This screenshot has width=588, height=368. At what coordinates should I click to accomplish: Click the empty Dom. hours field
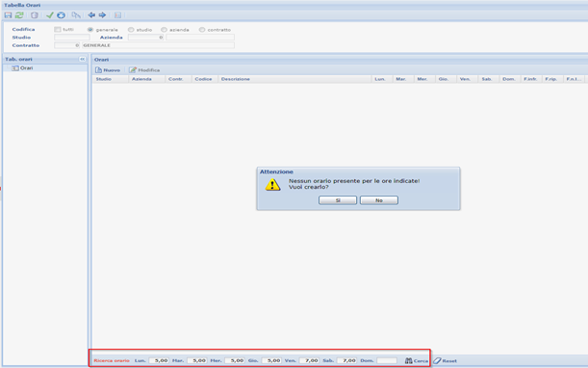[387, 360]
